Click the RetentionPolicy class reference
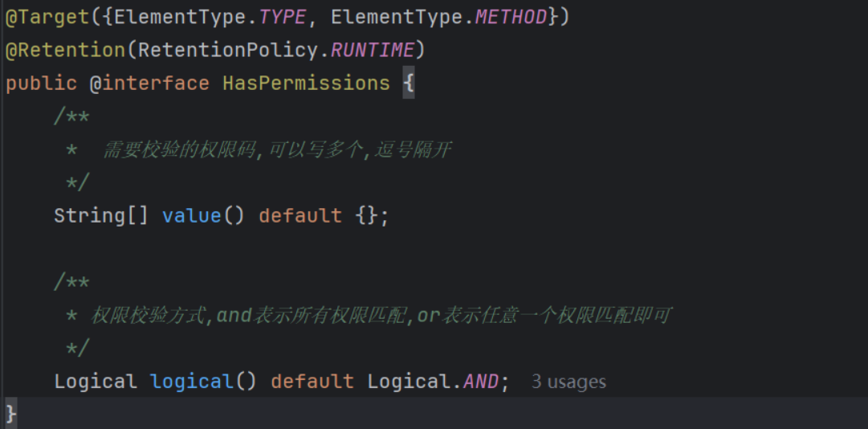Screen dimensions: 868x429 pyautogui.click(x=229, y=51)
